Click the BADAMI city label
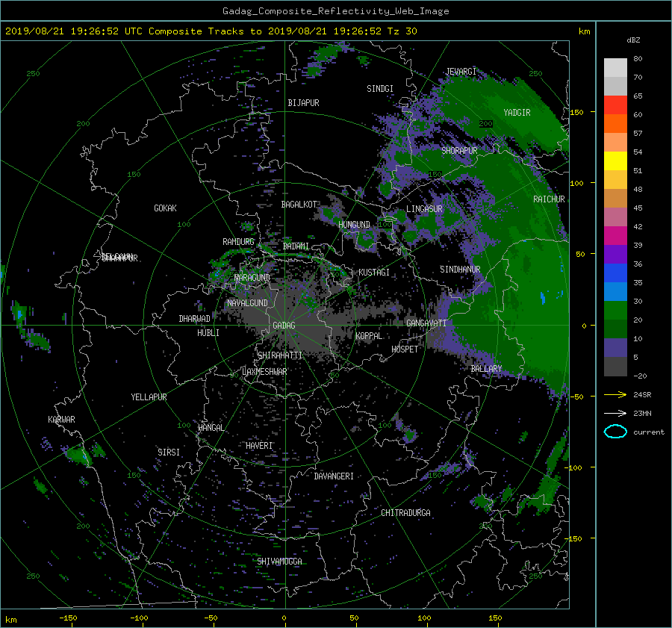 point(296,246)
